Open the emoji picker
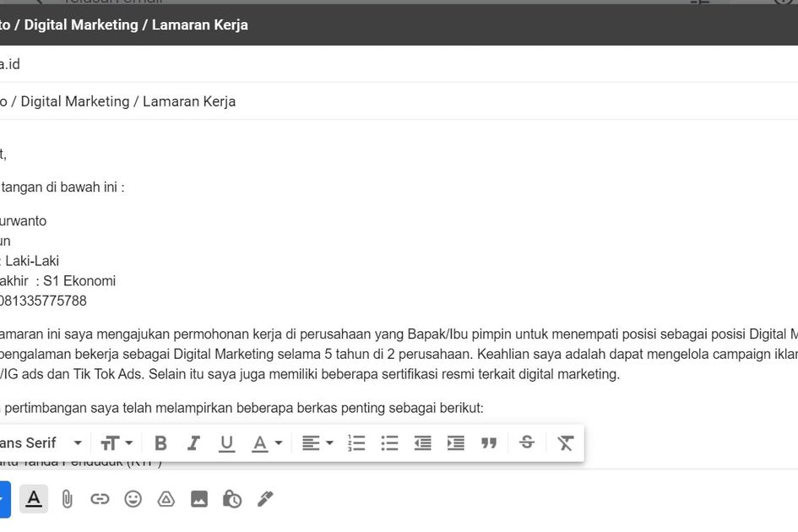The height and width of the screenshot is (532, 798). pos(133,499)
